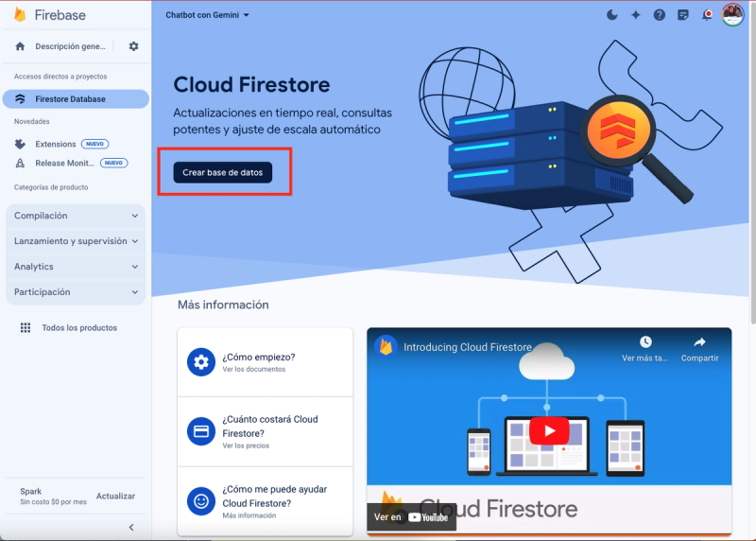Click the NUEVO badge next to Release Monitoring
Viewport: 756px width, 541px height.
(113, 163)
